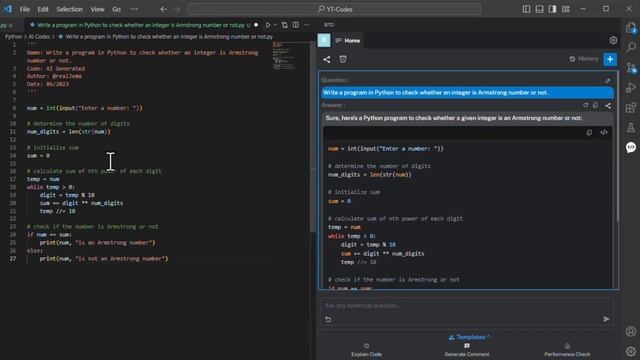Image resolution: width=640 pixels, height=360 pixels.
Task: Copy the whole answer with the icon beside Answer:
Action: click(596, 105)
